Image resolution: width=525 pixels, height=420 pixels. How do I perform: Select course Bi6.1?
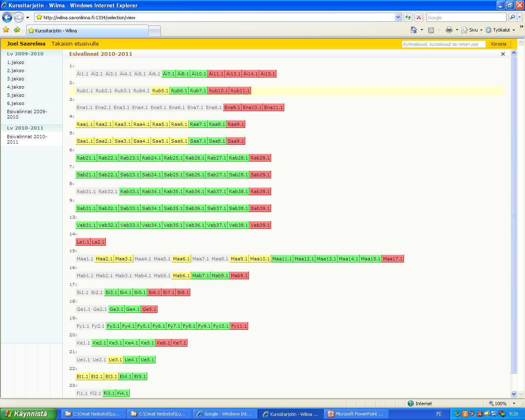154,292
